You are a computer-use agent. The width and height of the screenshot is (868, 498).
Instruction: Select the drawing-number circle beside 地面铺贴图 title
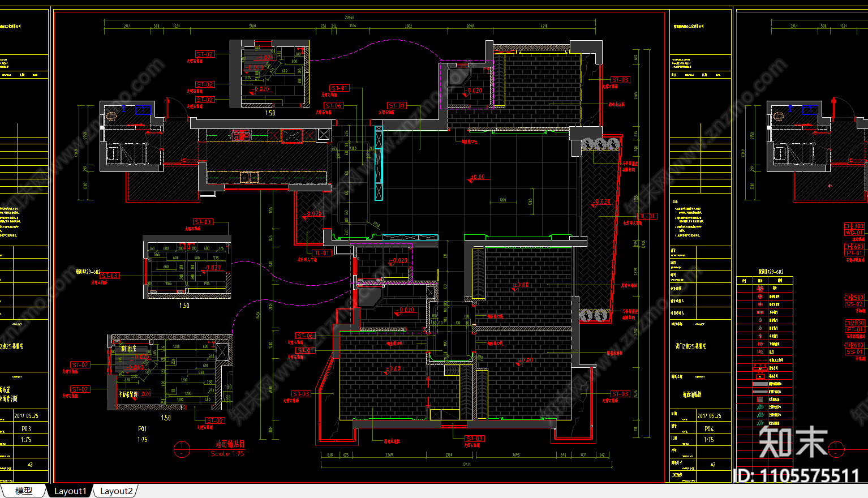[x=182, y=449]
